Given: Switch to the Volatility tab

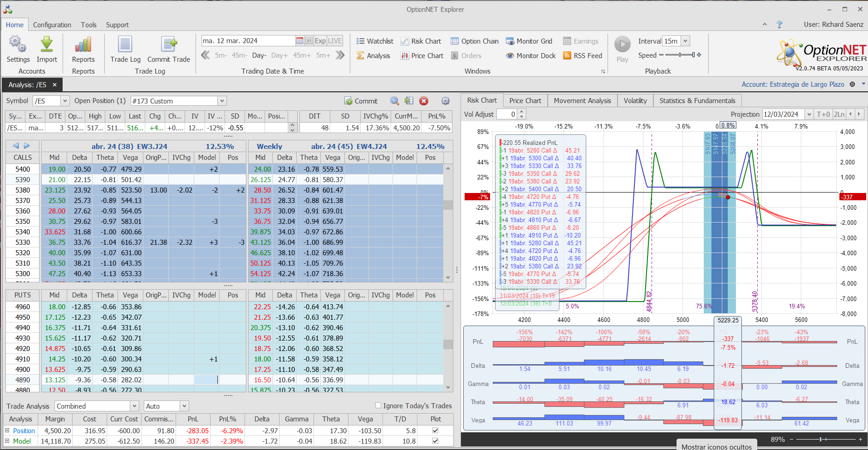Looking at the screenshot, I should point(635,101).
